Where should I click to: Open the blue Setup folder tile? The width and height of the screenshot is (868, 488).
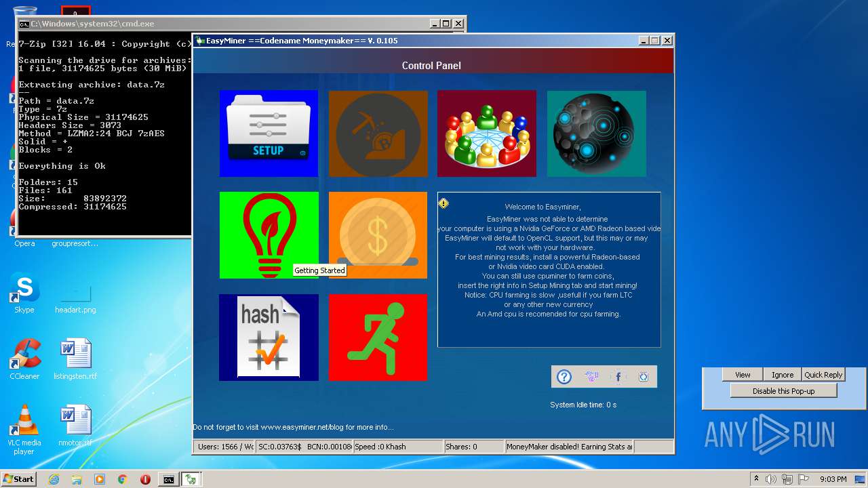pyautogui.click(x=269, y=134)
